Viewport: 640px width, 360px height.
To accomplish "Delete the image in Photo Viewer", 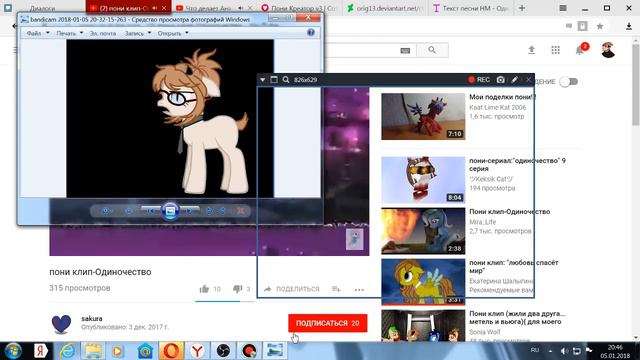I will [241, 211].
